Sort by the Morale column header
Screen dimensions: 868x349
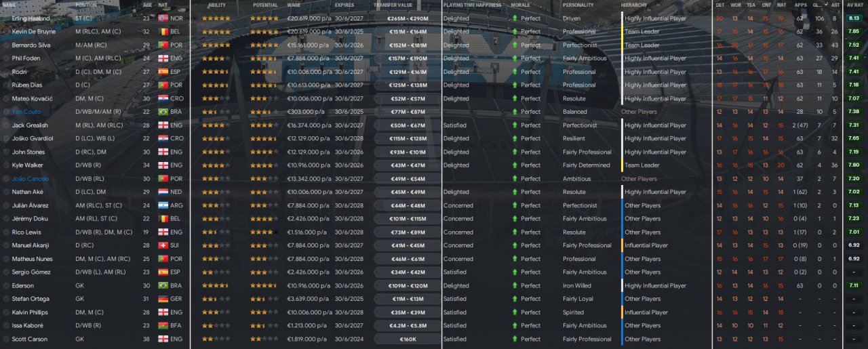(521, 5)
